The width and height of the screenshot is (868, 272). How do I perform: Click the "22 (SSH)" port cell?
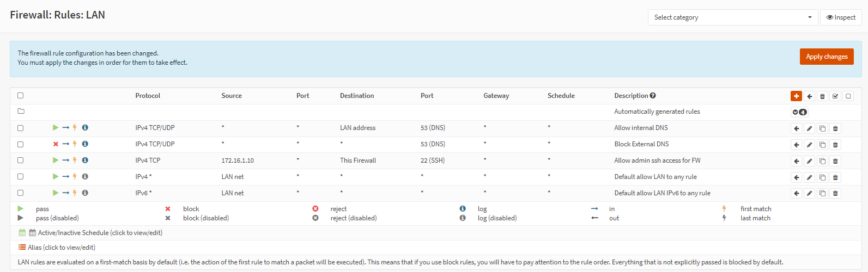tap(433, 160)
